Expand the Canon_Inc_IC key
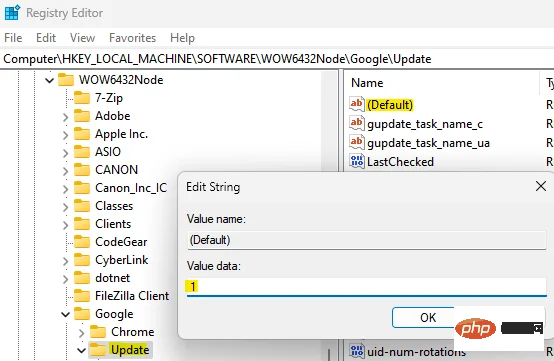The height and width of the screenshot is (361, 554). pyautogui.click(x=65, y=189)
